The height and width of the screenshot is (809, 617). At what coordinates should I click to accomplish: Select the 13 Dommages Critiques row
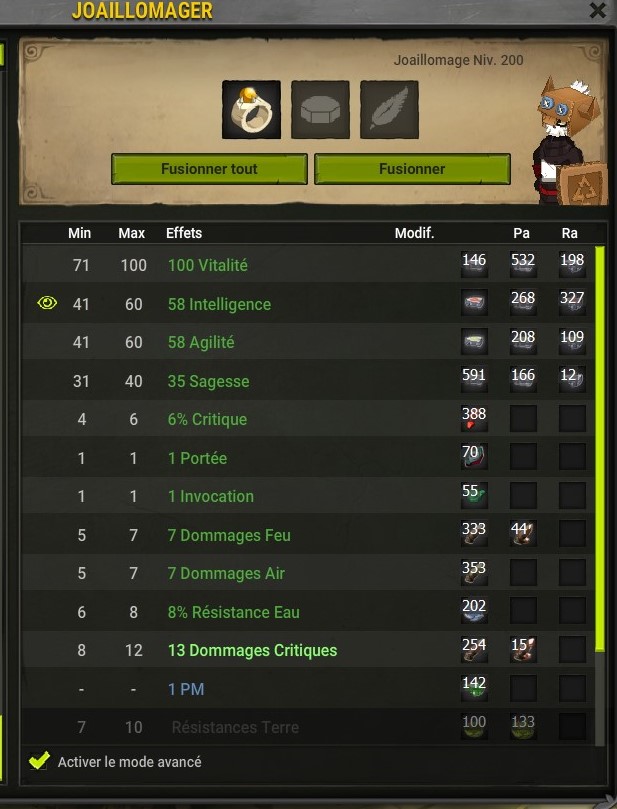307,650
